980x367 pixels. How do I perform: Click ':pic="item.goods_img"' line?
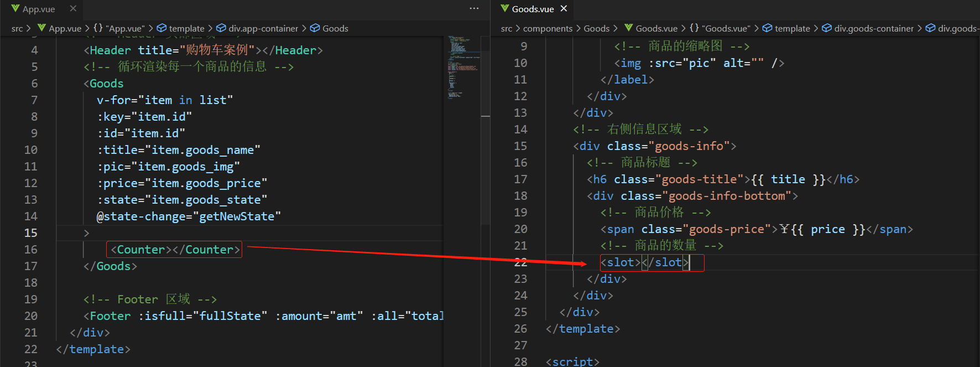[168, 167]
